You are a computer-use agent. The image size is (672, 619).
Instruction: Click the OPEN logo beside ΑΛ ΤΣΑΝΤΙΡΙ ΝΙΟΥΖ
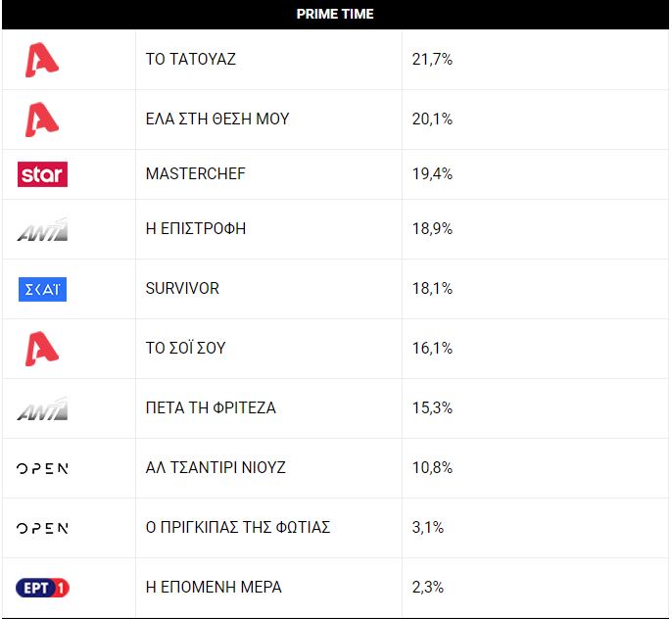[x=42, y=468]
